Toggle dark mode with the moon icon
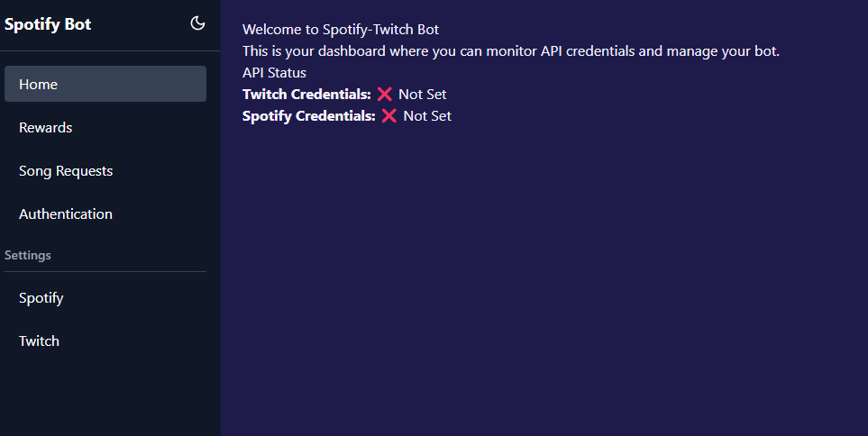The height and width of the screenshot is (436, 868). click(x=197, y=23)
